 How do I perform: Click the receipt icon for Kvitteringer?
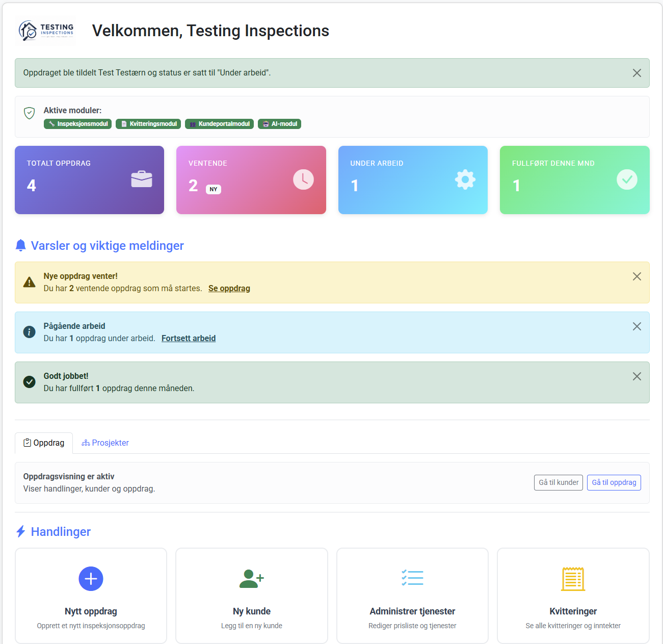573,579
